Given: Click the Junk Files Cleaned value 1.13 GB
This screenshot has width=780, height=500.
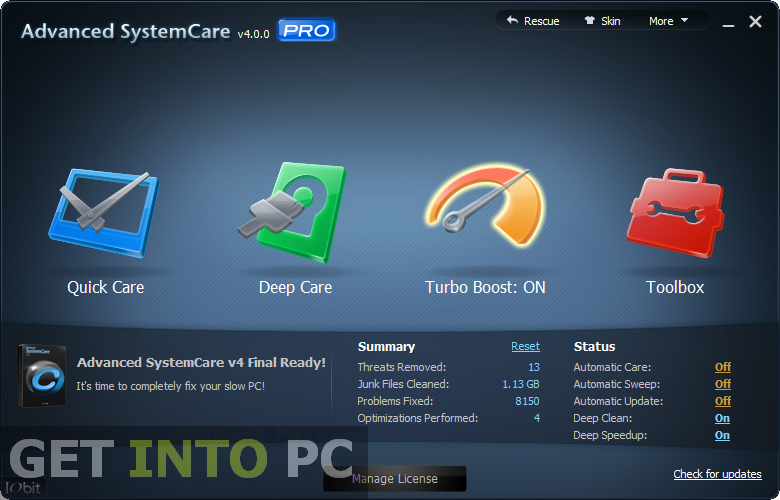Looking at the screenshot, I should click(x=521, y=384).
